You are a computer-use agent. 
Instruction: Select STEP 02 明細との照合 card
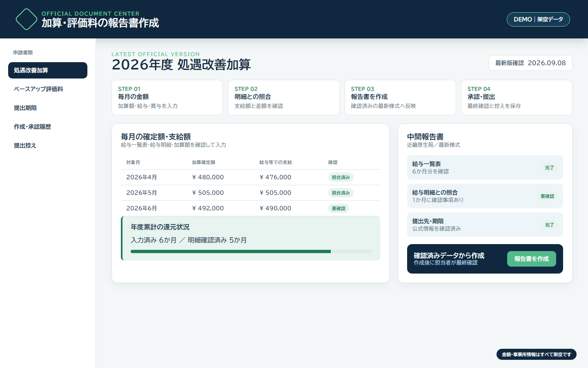tap(284, 97)
